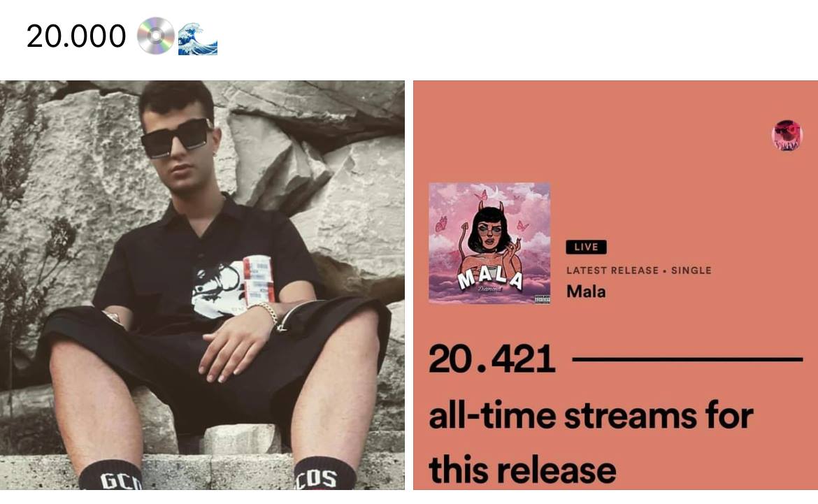
Task: Click the CD disc emoji
Action: [155, 36]
